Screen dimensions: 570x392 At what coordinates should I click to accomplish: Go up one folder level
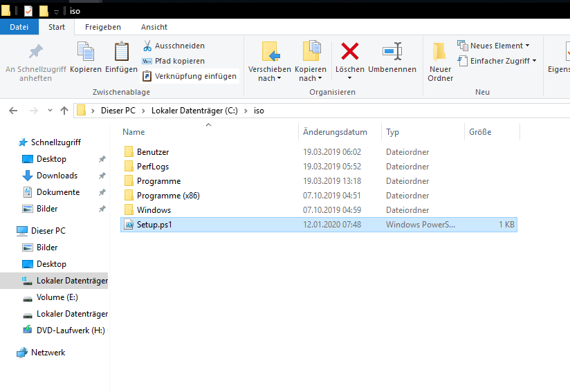point(64,111)
